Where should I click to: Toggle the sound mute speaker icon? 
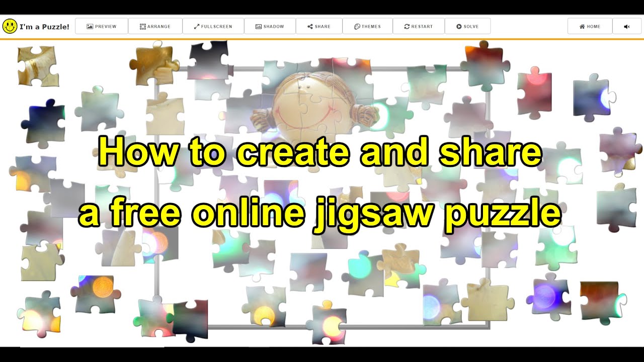pyautogui.click(x=627, y=26)
